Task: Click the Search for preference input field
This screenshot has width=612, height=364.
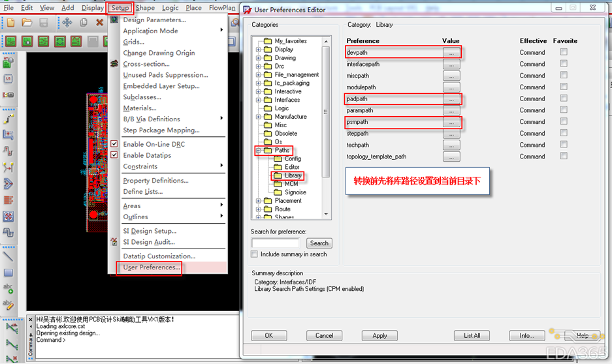Action: tap(275, 243)
